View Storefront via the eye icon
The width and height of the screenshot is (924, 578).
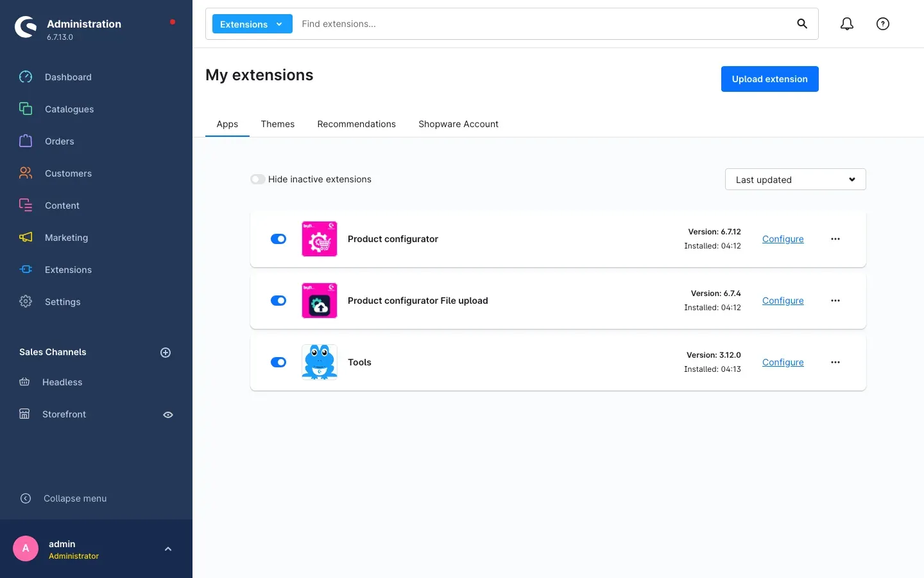168,415
